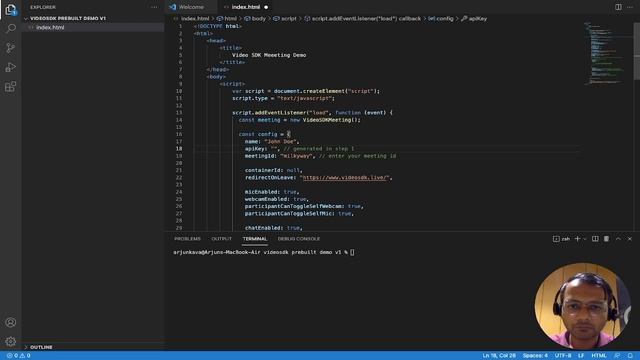The width and height of the screenshot is (640, 360).
Task: Open the Extensions view
Action: (x=11, y=87)
